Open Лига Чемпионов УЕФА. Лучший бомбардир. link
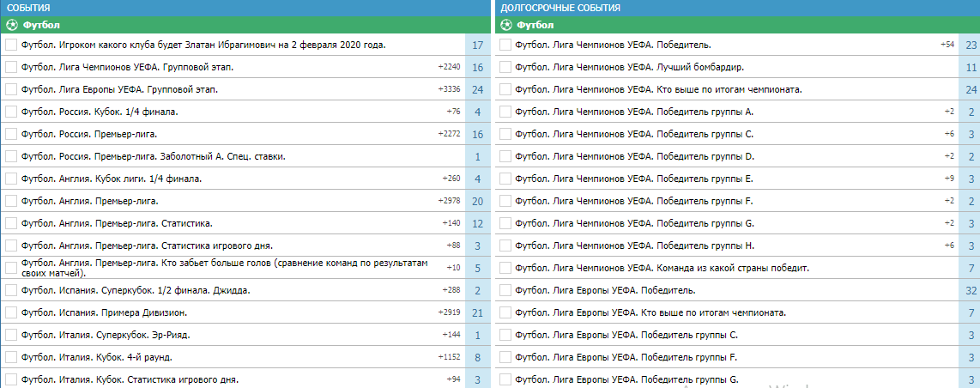 pos(629,68)
